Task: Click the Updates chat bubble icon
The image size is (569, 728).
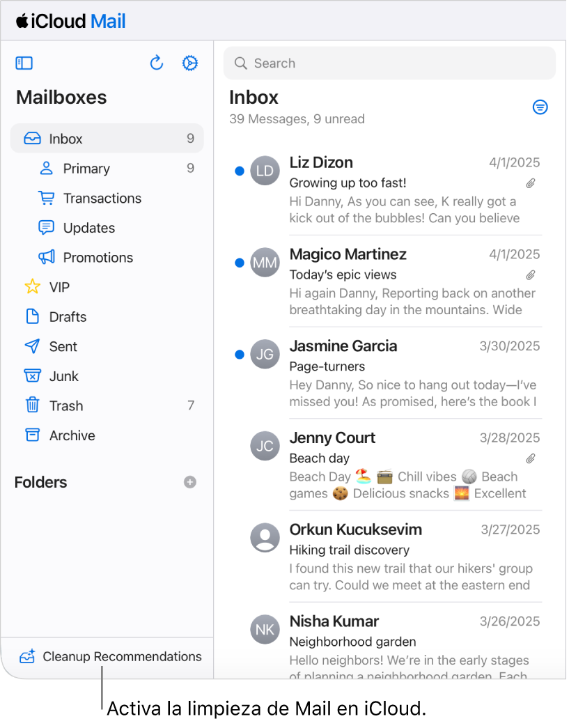Action: click(x=47, y=228)
